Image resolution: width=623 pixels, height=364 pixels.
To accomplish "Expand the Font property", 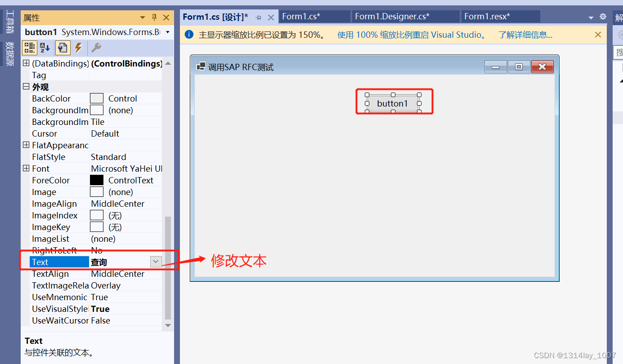I will point(26,169).
